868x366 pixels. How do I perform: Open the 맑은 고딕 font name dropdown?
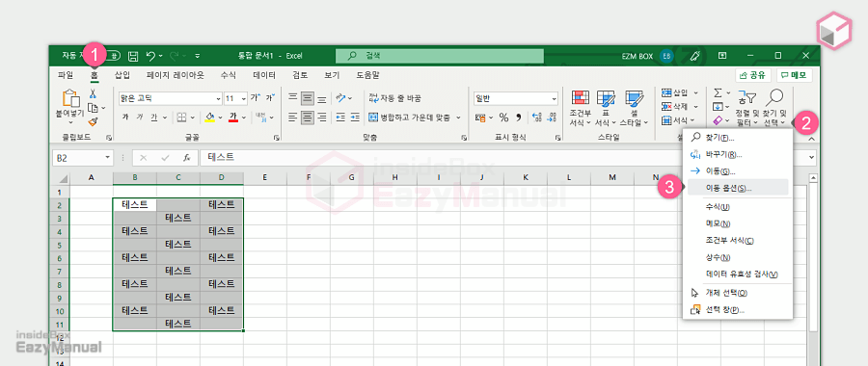(218, 99)
